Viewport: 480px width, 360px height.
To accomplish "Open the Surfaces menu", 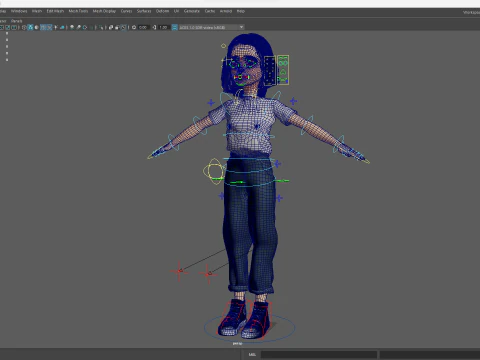I will pos(144,11).
